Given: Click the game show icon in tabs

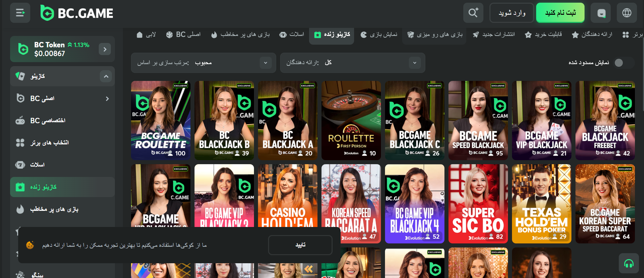Looking at the screenshot, I should coord(363,35).
